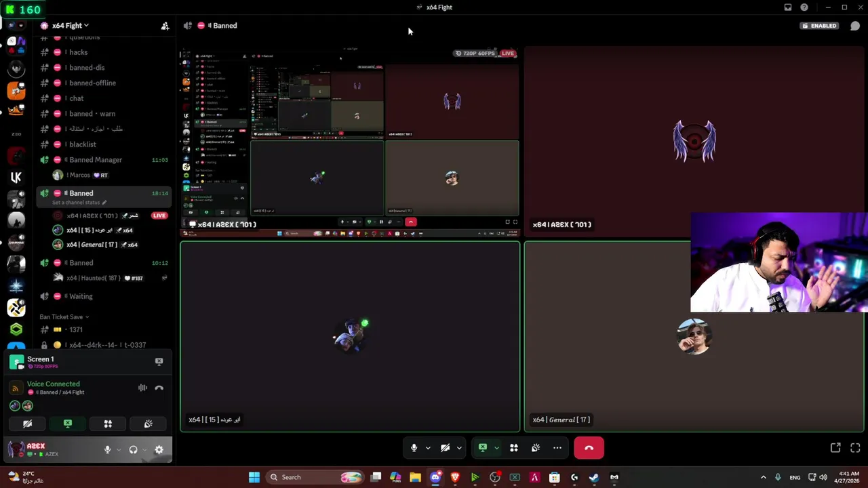Image resolution: width=868 pixels, height=488 pixels.
Task: Click the taskbar Search box
Action: 315,477
